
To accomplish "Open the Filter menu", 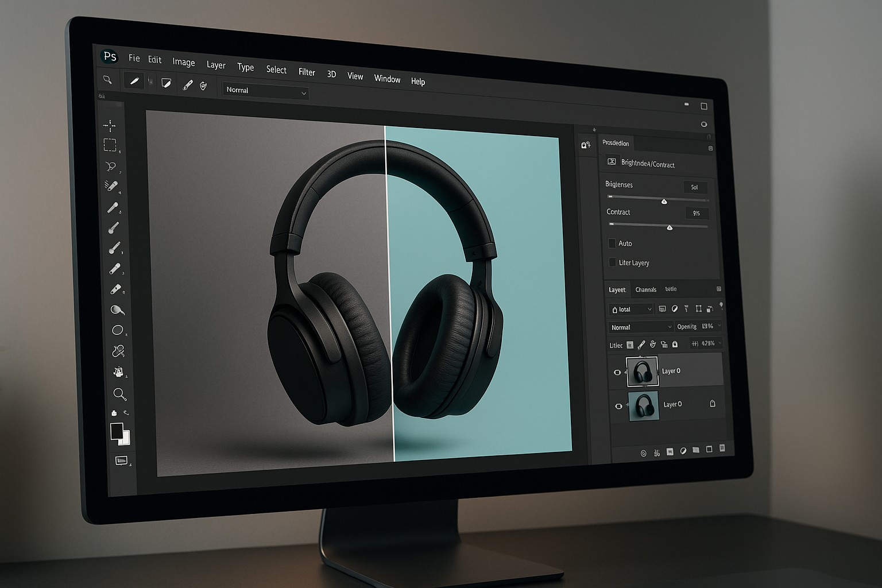I will 307,72.
